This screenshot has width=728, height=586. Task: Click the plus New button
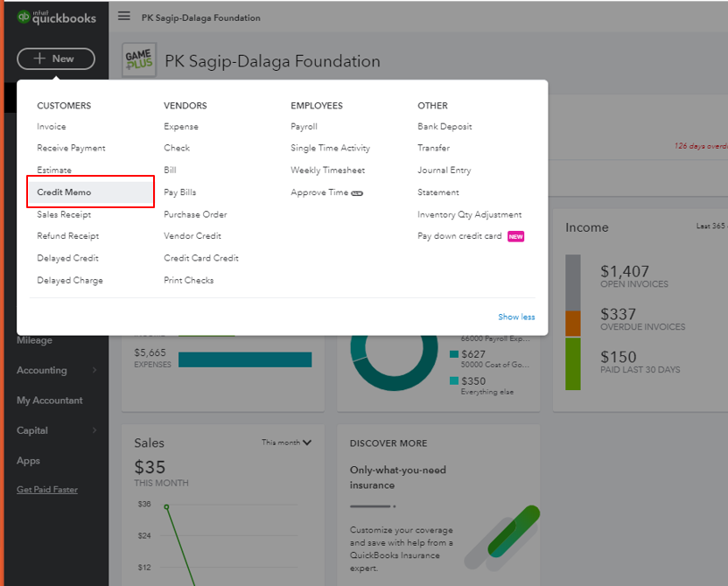click(x=56, y=59)
